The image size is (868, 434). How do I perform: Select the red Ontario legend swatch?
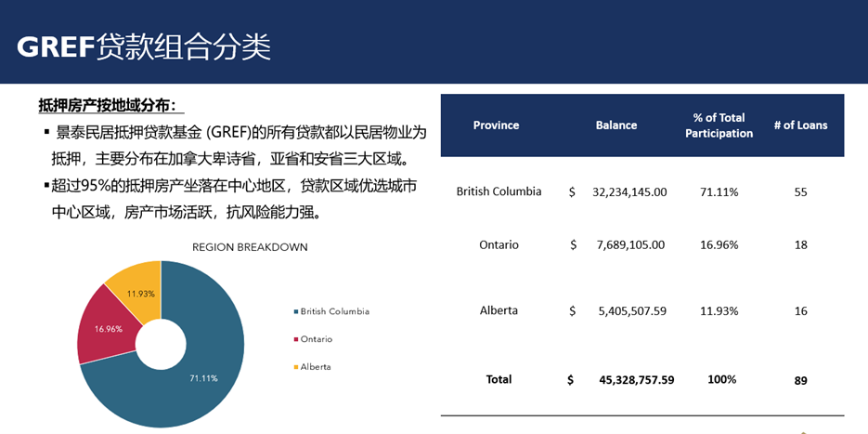(x=295, y=340)
